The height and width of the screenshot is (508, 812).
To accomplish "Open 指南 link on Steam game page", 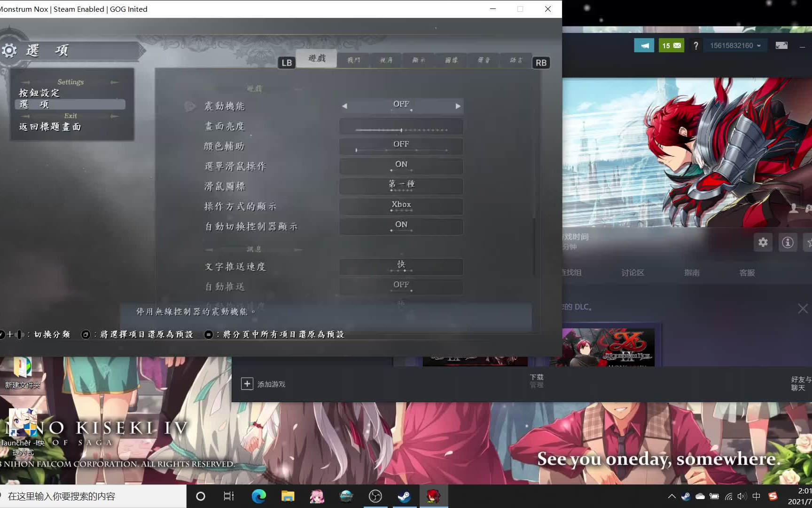I will pyautogui.click(x=692, y=273).
